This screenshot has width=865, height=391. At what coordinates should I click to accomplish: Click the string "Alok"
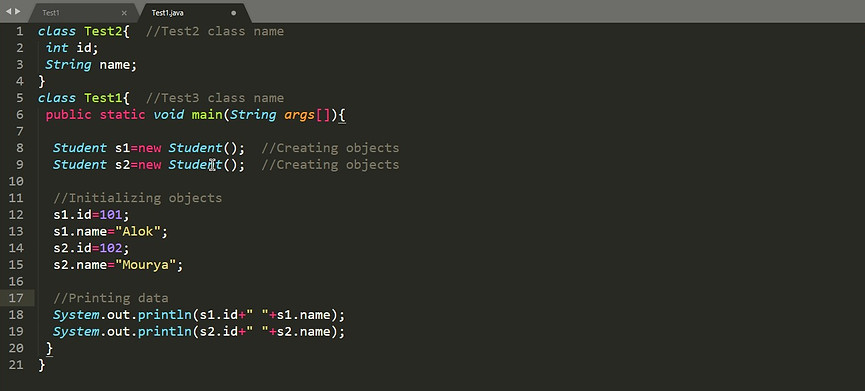pyautogui.click(x=138, y=231)
